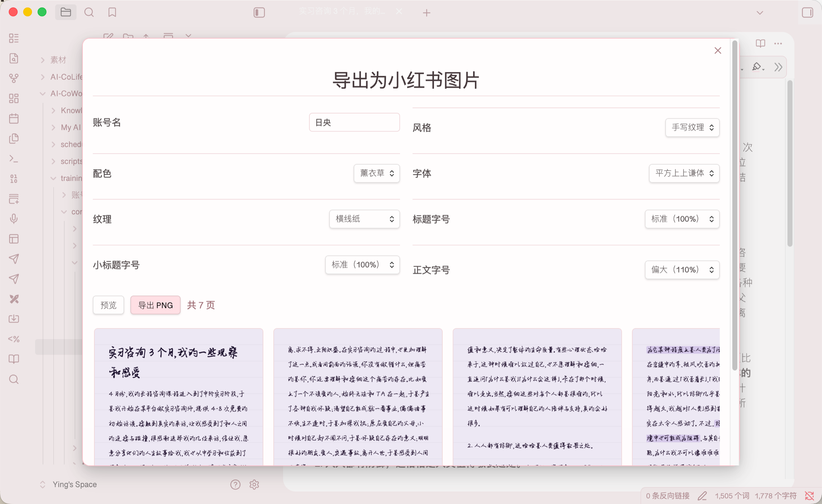Click the copy documents ribbon icon
This screenshot has height=504, width=822.
(14, 139)
